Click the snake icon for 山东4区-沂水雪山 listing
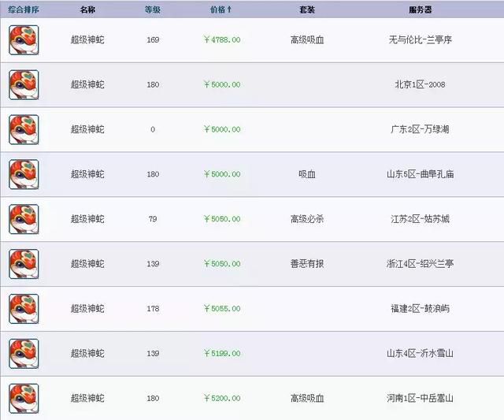504x420 pixels. 24,354
